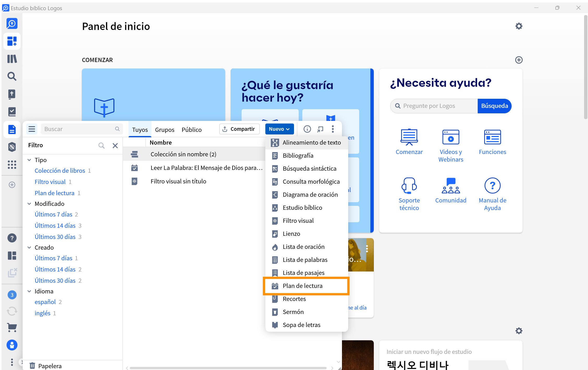Filter by Filtro visual type link
Screen dimensions: 588x370
50,182
